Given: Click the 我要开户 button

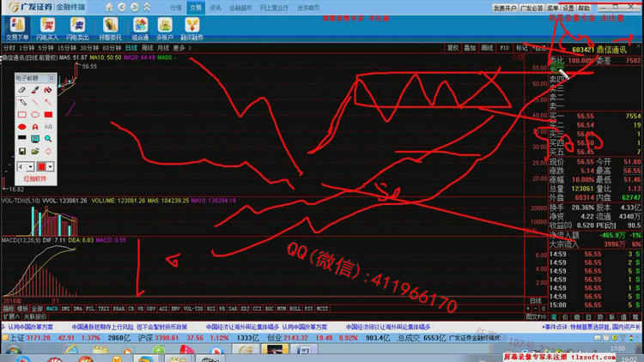Looking at the screenshot, I should pos(505,8).
